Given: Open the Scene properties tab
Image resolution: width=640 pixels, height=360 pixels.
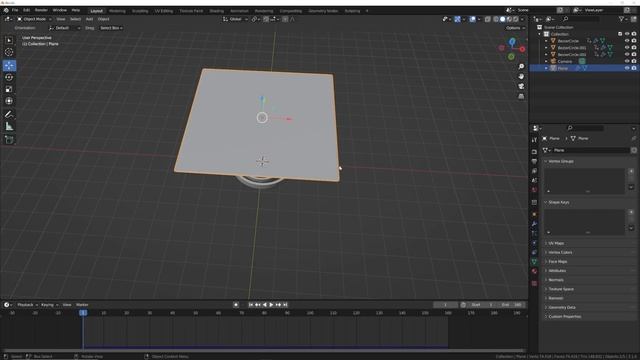Looking at the screenshot, I should (534, 180).
